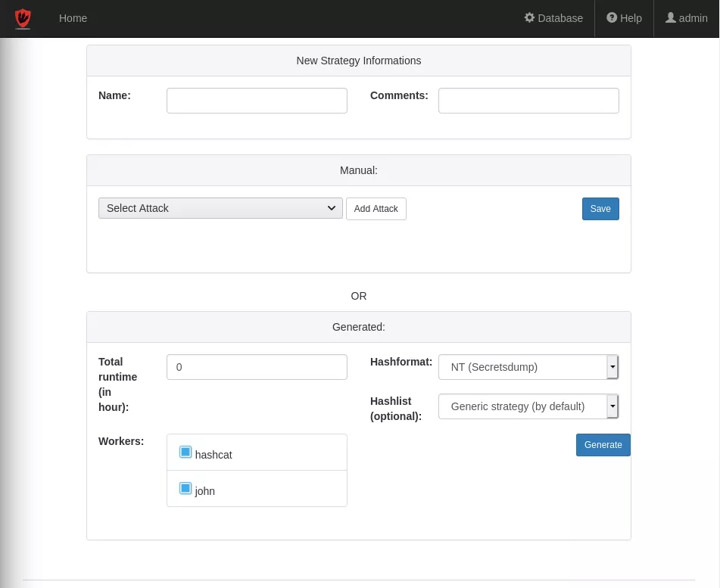Toggle the john worker checkbox
The image size is (720, 588).
tap(185, 488)
